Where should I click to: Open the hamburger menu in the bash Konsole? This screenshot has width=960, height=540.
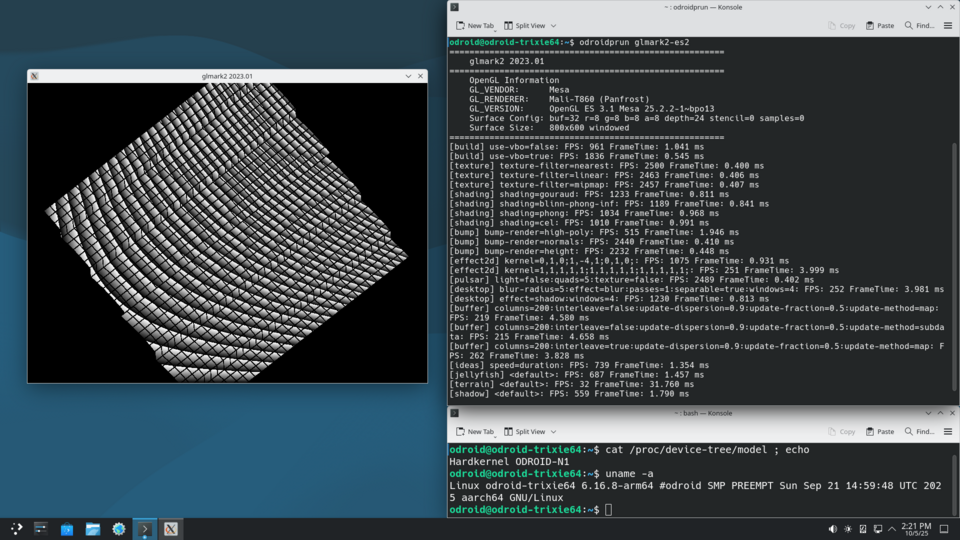948,431
